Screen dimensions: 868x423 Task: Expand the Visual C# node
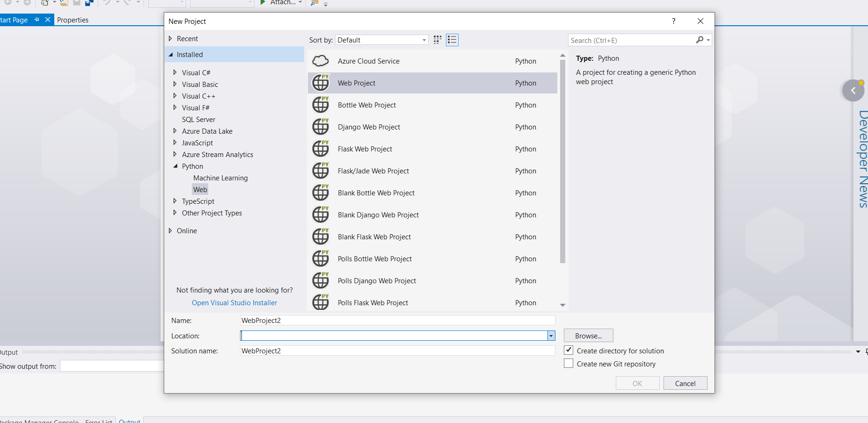click(x=175, y=72)
